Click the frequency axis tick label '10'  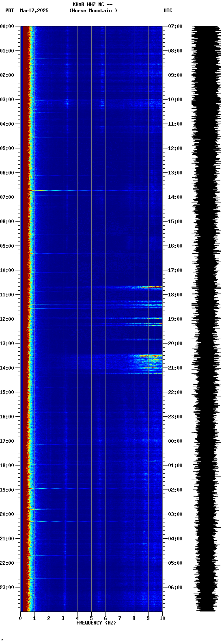pos(162,618)
